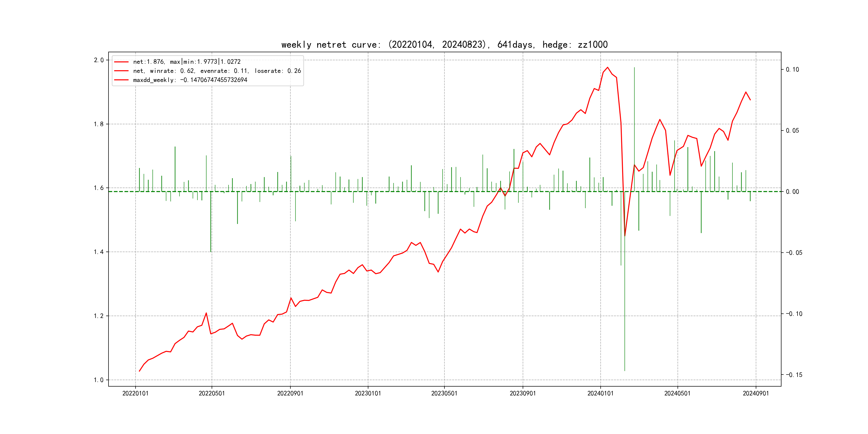Select the 20220901 date label
The width and height of the screenshot is (868, 434).
(x=290, y=393)
